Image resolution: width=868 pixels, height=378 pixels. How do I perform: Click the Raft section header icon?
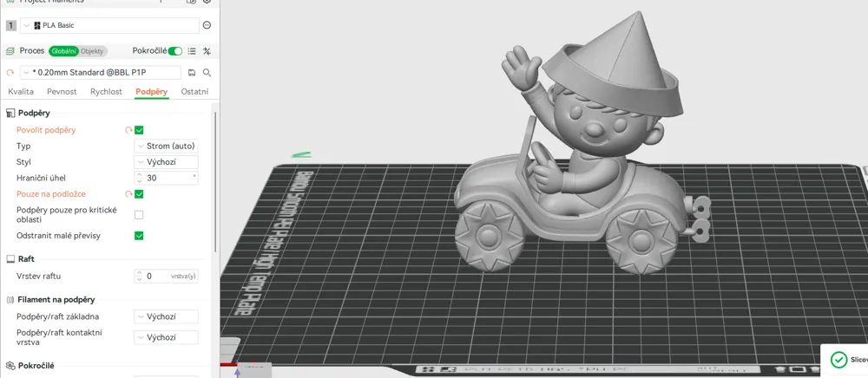click(10, 258)
